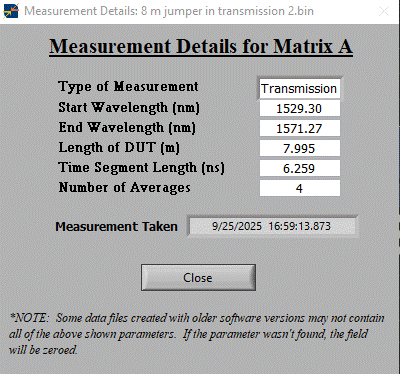Click the *NOTE text about older software versions
This screenshot has height=374, width=400.
click(197, 334)
